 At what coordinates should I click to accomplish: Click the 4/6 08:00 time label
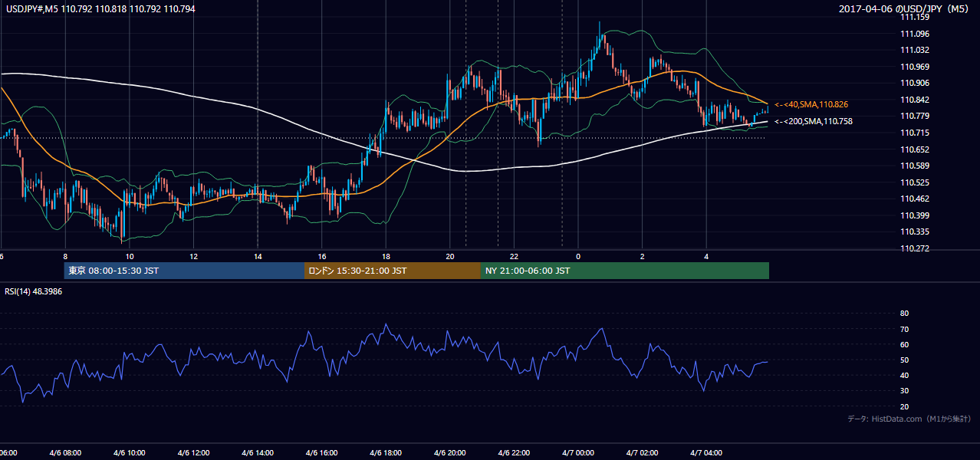(x=65, y=453)
